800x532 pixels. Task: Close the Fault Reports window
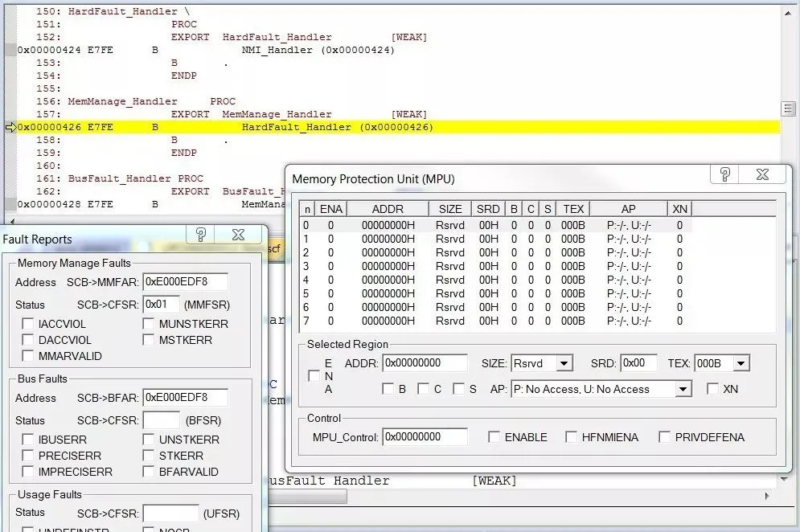[x=238, y=235]
